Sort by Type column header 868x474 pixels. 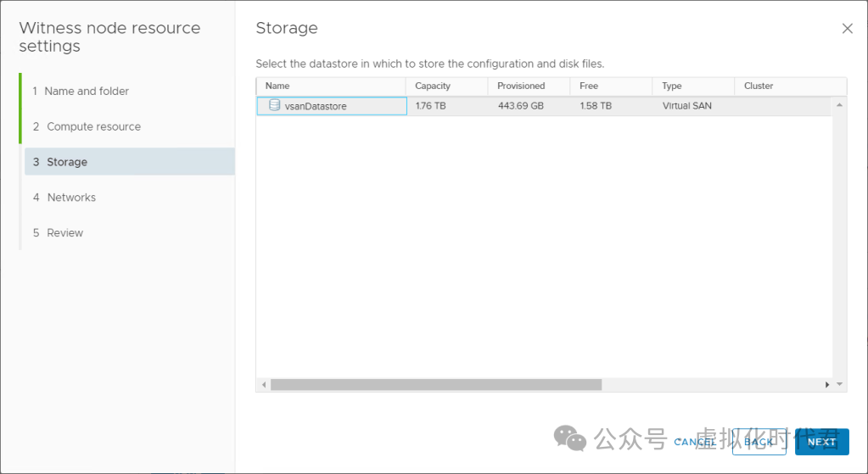pos(672,86)
